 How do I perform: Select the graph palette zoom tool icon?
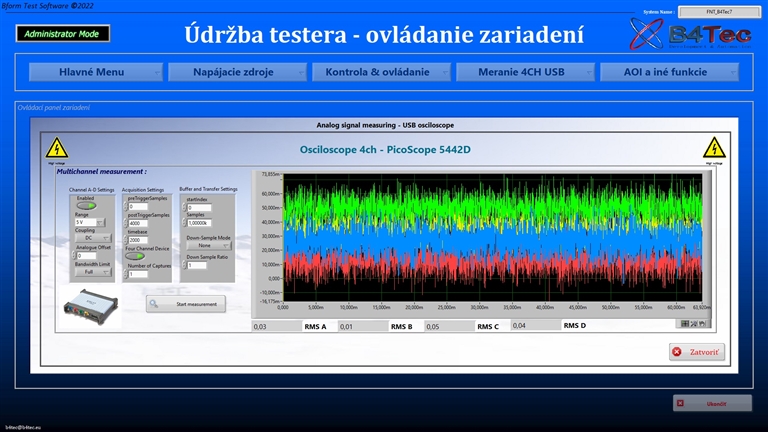pos(694,323)
